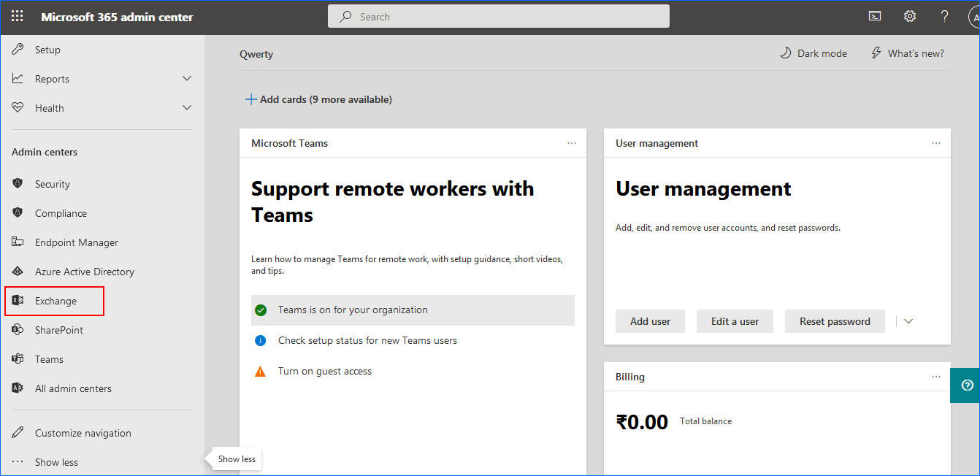Open the Exchange admin center
Image resolution: width=980 pixels, height=476 pixels.
click(55, 301)
